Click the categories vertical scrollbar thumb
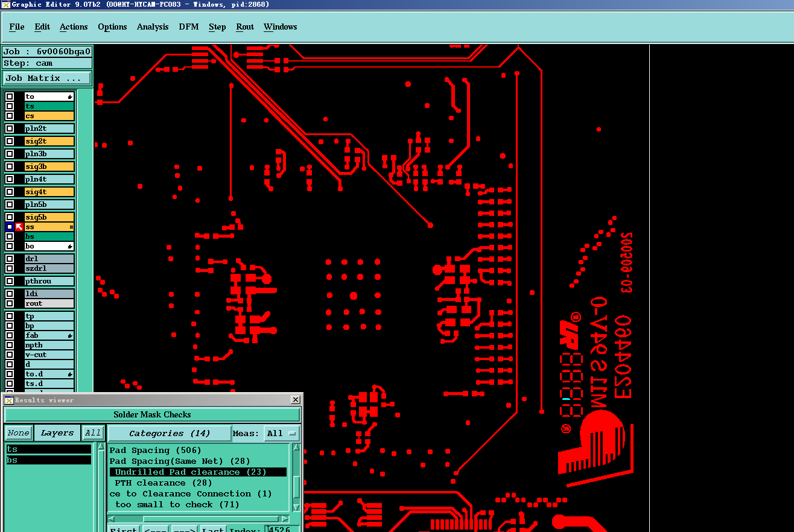This screenshot has height=532, width=794. [296, 486]
